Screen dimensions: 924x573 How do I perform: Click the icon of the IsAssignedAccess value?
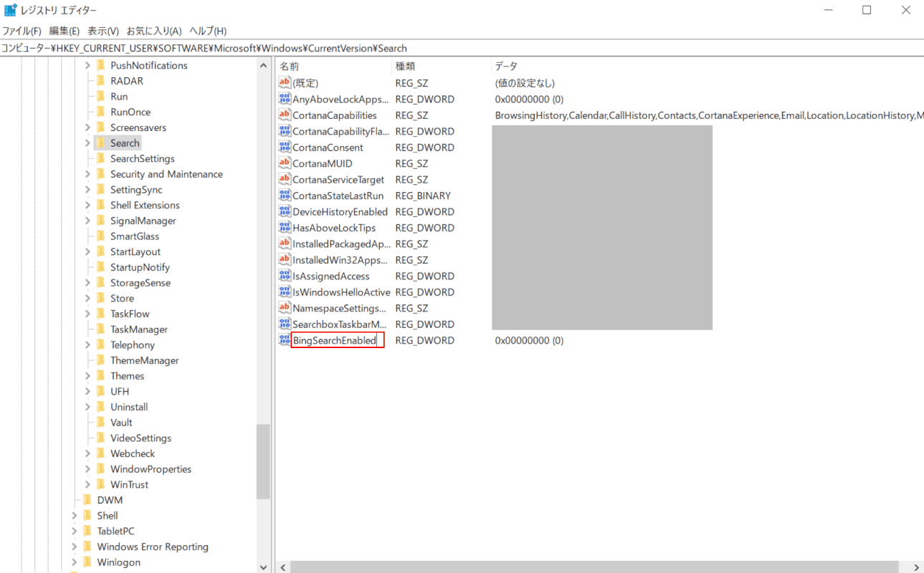tap(285, 276)
